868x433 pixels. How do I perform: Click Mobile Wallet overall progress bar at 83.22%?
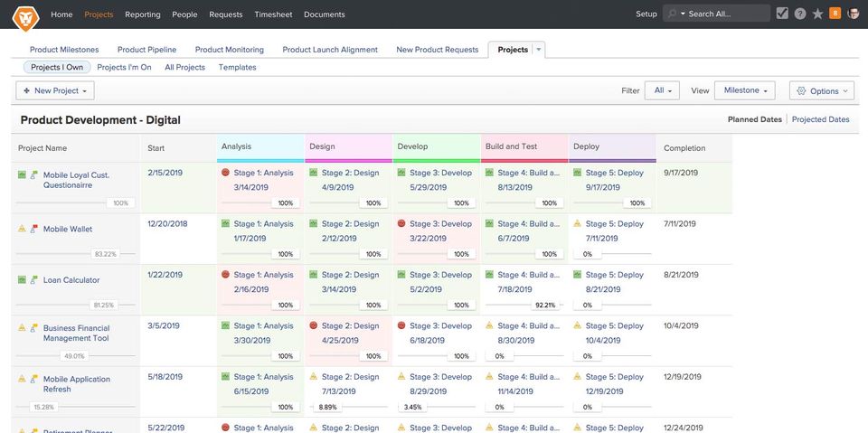pyautogui.click(x=75, y=254)
